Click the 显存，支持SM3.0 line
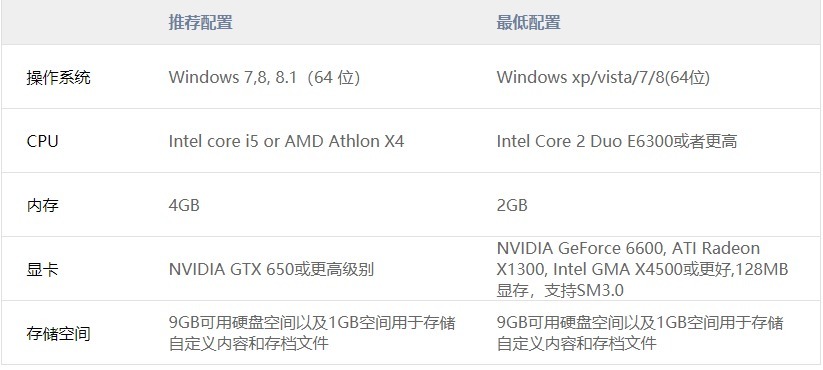The width and height of the screenshot is (823, 370). point(560,290)
